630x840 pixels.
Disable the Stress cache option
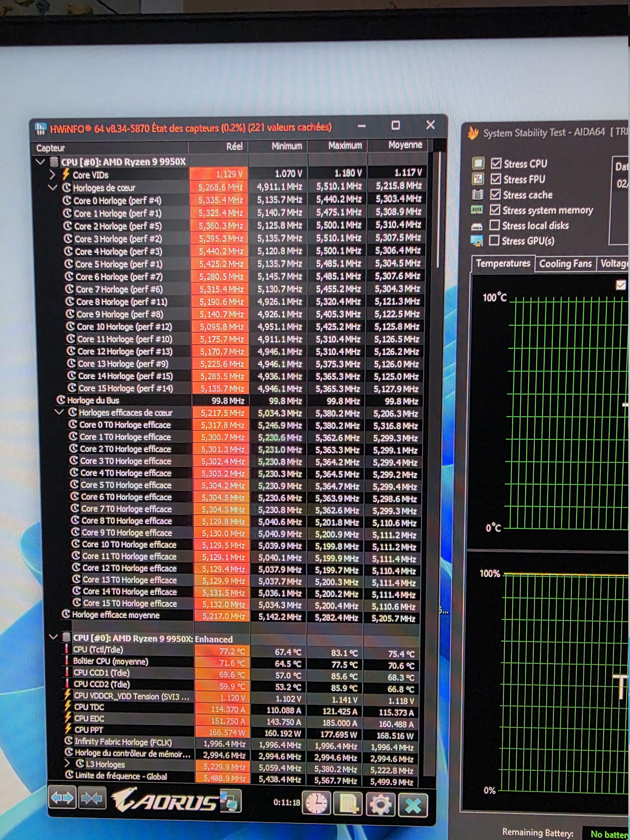(495, 194)
